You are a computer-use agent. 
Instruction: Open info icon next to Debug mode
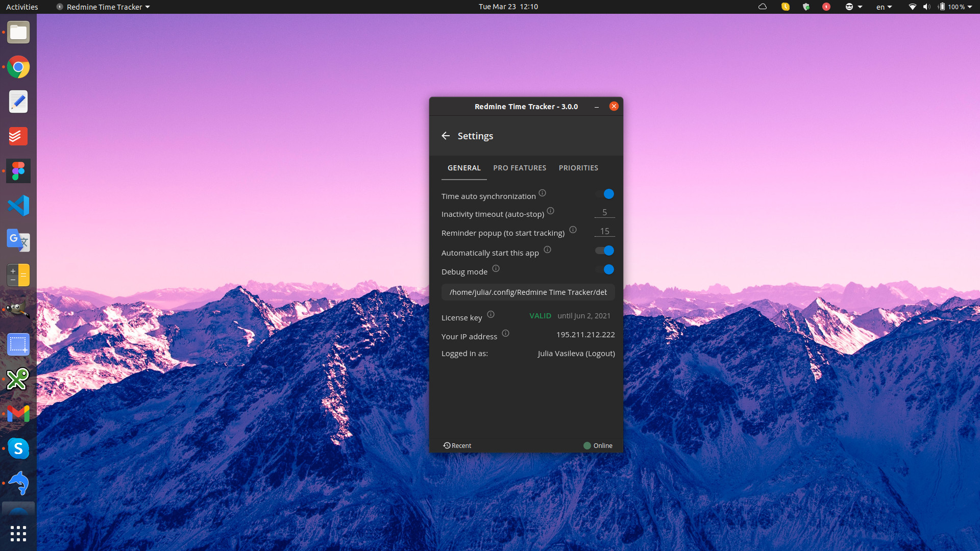pyautogui.click(x=496, y=268)
